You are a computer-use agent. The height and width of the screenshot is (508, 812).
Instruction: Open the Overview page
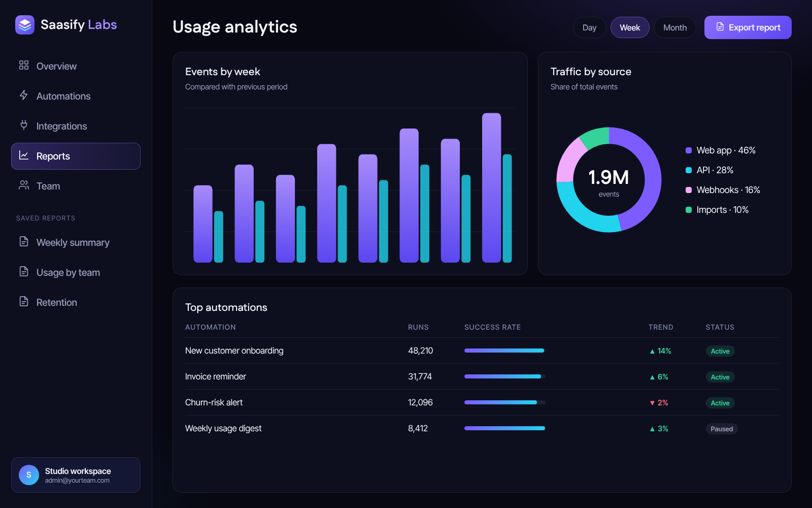click(76, 66)
